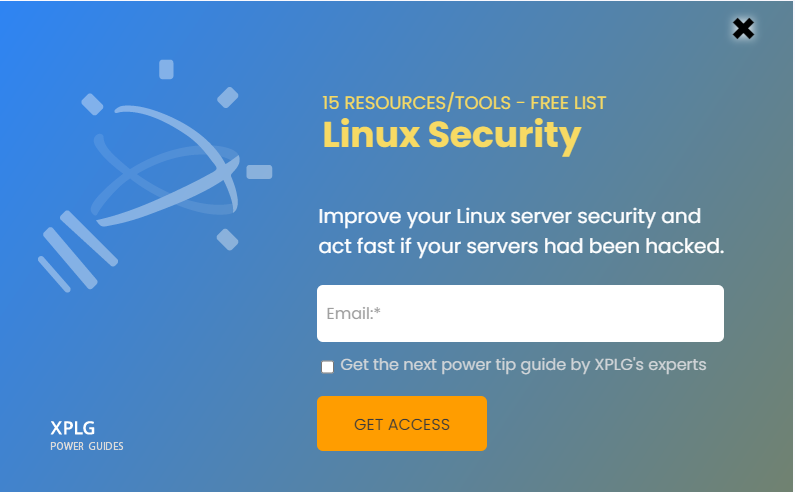
Task: Click the lightbulb orbit graphic
Action: [166, 166]
